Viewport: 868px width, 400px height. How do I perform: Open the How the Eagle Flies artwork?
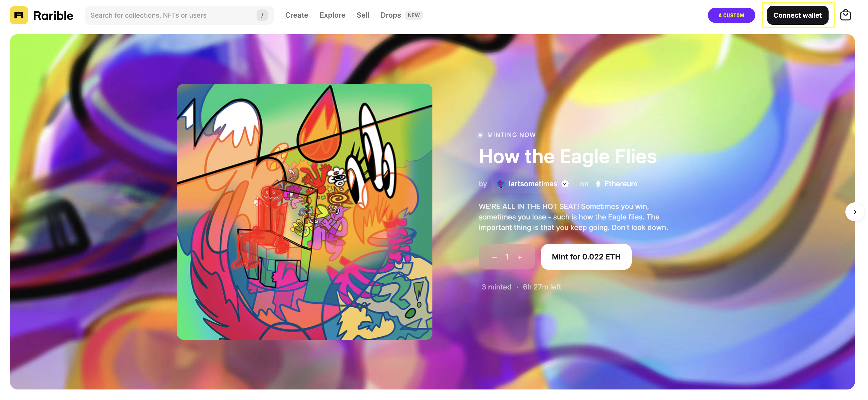pos(305,212)
